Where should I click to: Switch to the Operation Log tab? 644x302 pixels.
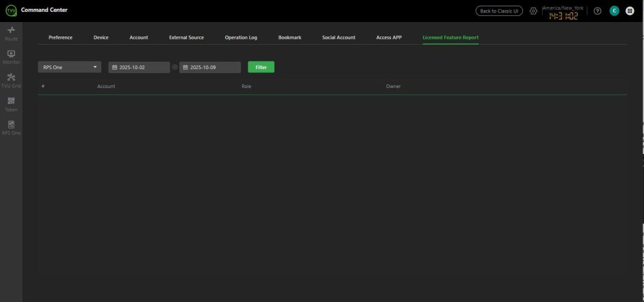pos(241,37)
